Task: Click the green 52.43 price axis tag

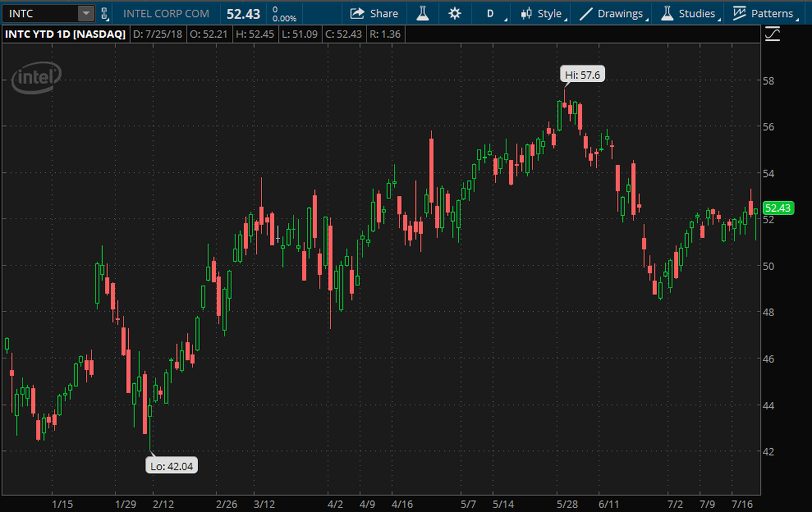Action: [x=778, y=208]
